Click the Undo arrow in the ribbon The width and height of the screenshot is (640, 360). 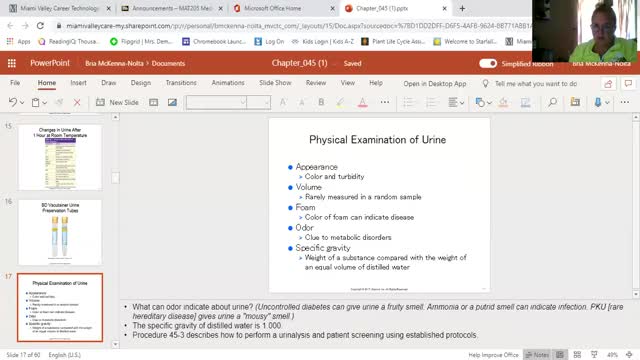(x=13, y=102)
